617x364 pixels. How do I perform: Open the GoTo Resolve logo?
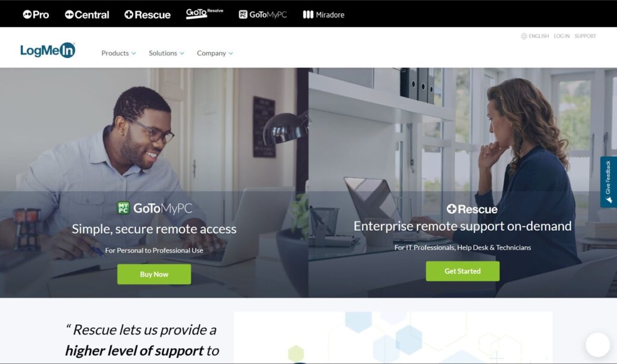(x=205, y=14)
